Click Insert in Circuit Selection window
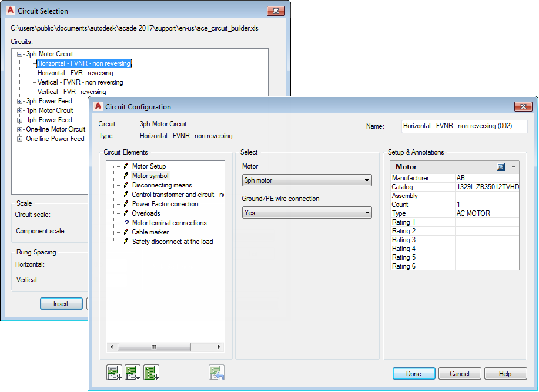This screenshot has width=539, height=392. point(61,304)
